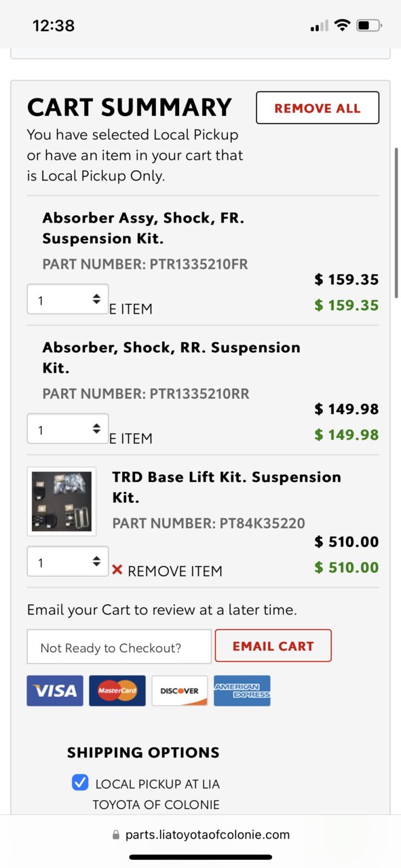401x868 pixels.
Task: Click the Discover card icon
Action: coord(180,690)
